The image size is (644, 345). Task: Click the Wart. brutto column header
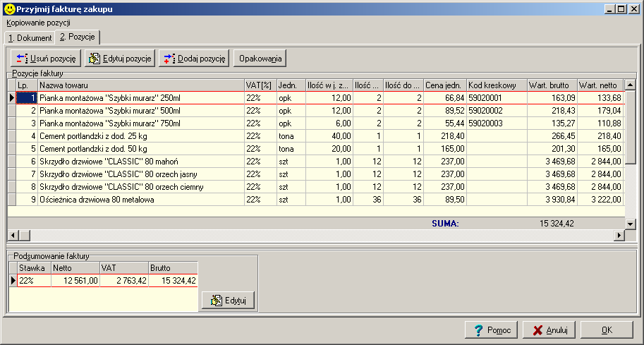(x=552, y=85)
